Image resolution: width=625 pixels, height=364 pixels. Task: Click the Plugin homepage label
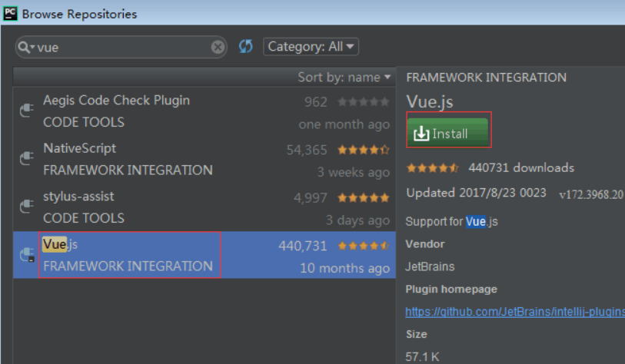(x=451, y=290)
